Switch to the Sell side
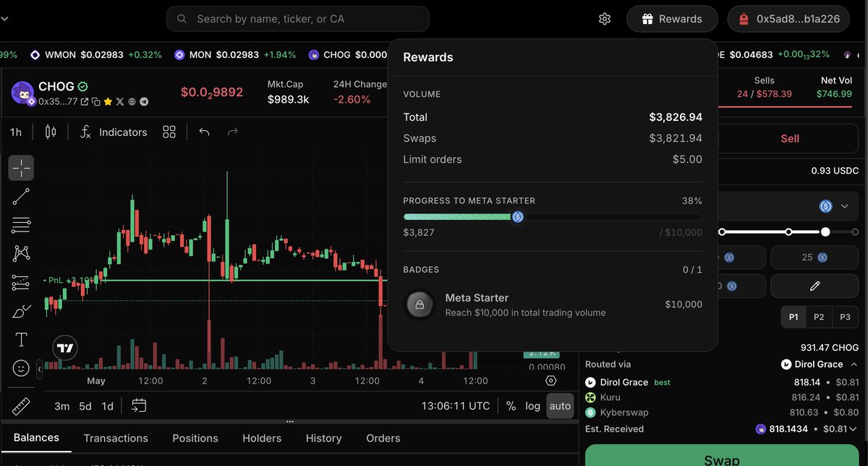868x466 pixels. click(x=790, y=138)
